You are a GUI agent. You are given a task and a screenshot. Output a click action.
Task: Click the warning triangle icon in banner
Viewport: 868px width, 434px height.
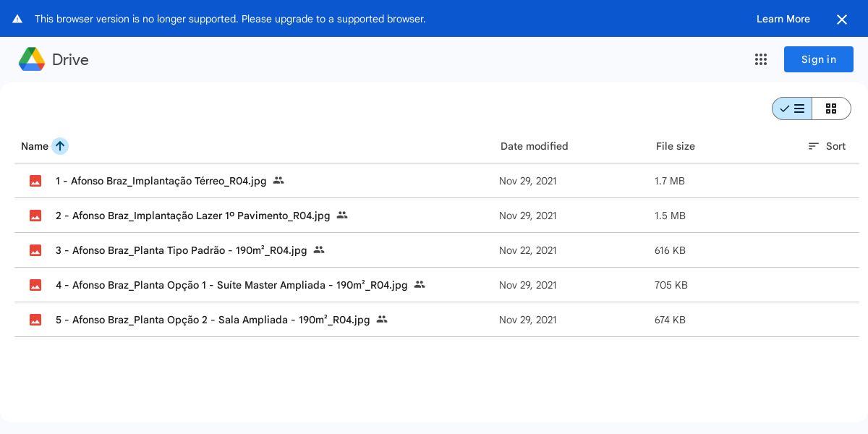point(17,19)
